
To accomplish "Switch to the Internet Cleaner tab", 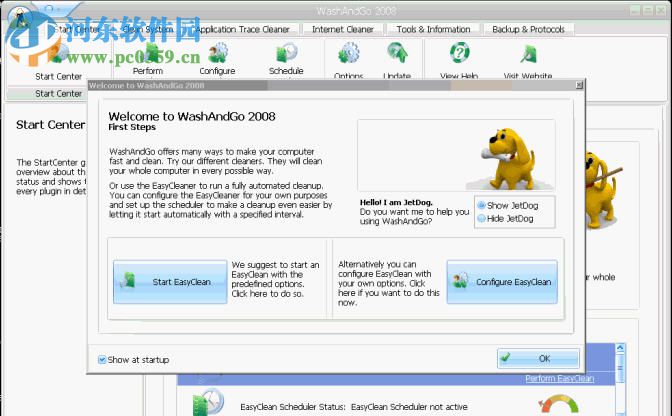I will coord(343,29).
